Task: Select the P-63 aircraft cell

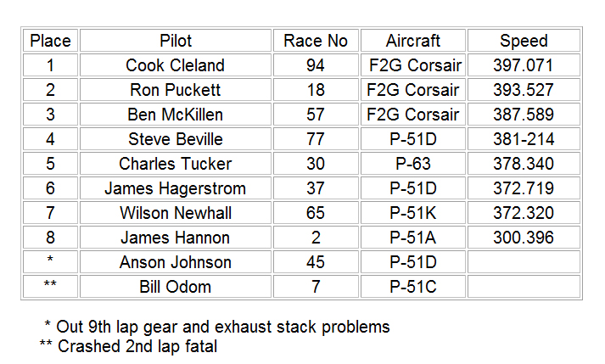Action: (x=413, y=164)
